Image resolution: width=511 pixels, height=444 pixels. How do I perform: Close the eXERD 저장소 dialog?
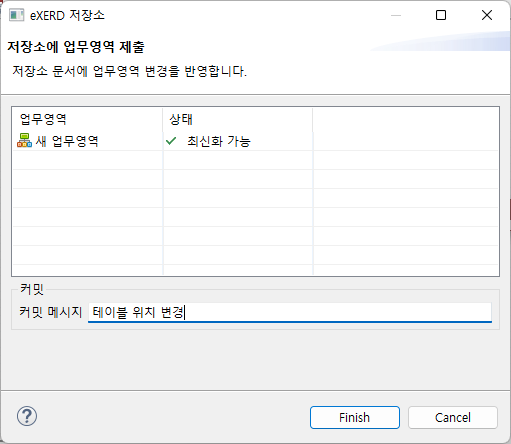pyautogui.click(x=487, y=15)
